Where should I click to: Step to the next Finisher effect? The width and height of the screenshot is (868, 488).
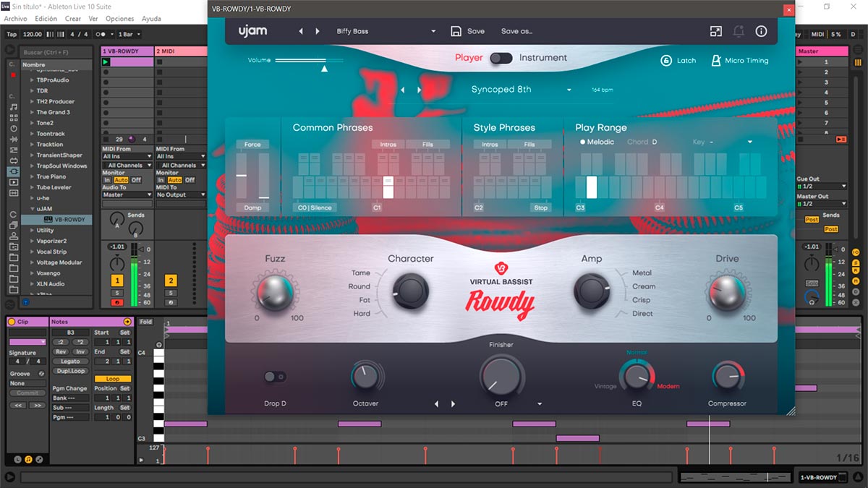pos(454,404)
